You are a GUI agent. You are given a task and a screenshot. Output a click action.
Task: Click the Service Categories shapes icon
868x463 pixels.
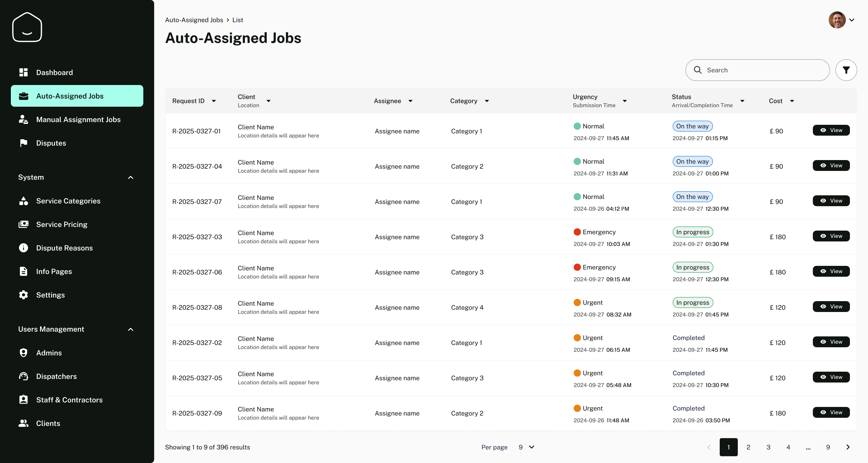tap(23, 201)
